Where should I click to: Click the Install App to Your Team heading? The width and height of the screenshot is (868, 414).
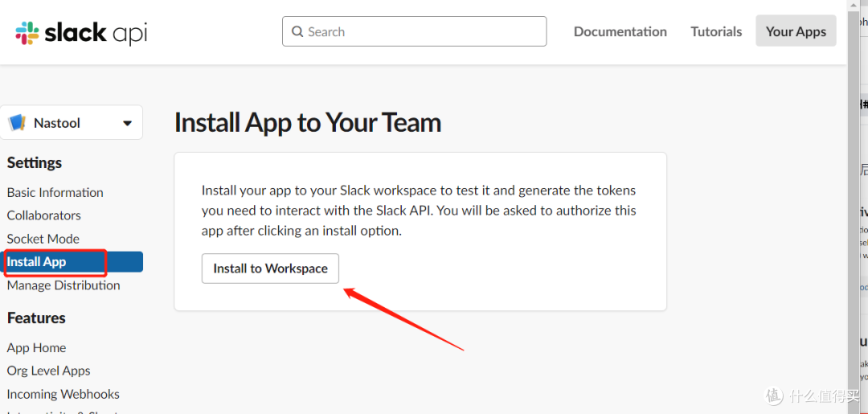pyautogui.click(x=308, y=123)
